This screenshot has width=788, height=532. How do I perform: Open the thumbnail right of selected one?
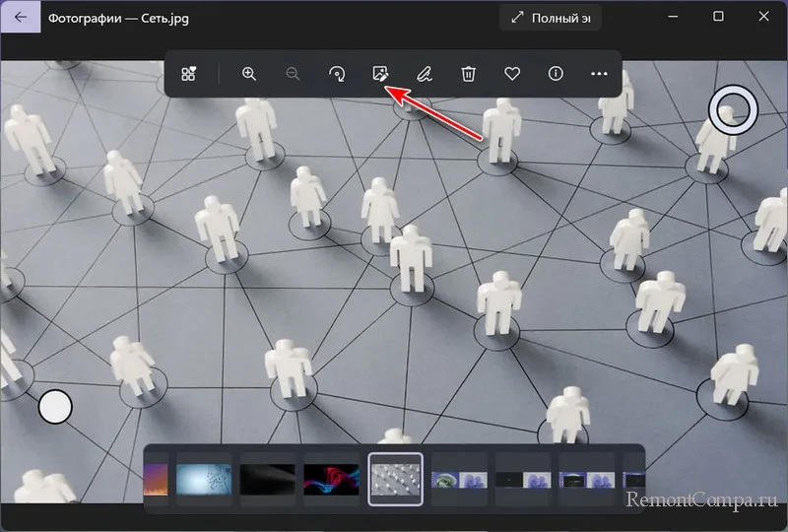coord(459,479)
